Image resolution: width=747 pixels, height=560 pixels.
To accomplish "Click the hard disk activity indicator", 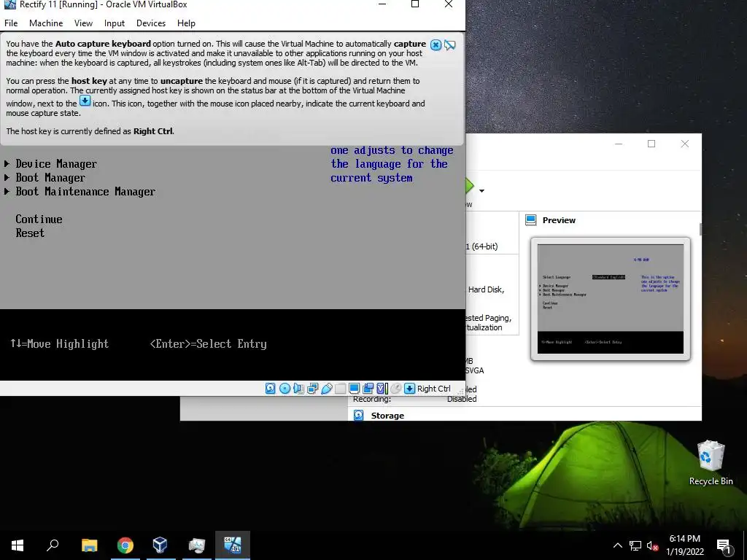I will 270,389.
